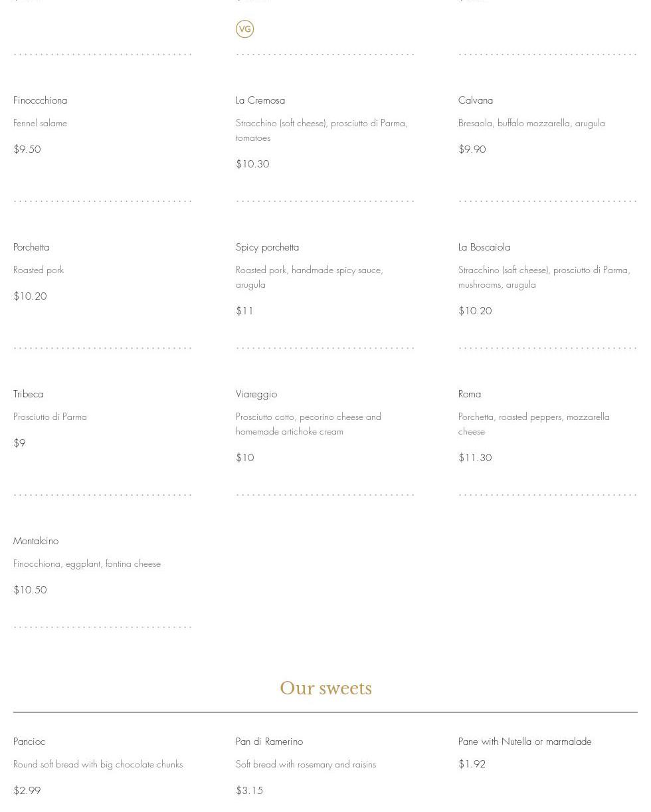The width and height of the screenshot is (651, 812).
Task: Click the Roma sandwich title
Action: [x=469, y=394]
